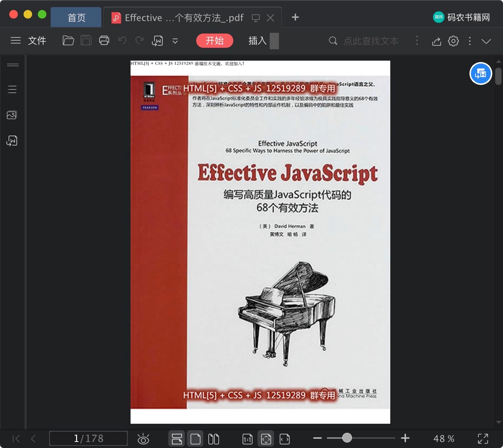The height and width of the screenshot is (448, 503).
Task: Zoom out with the minus button
Action: [x=317, y=438]
